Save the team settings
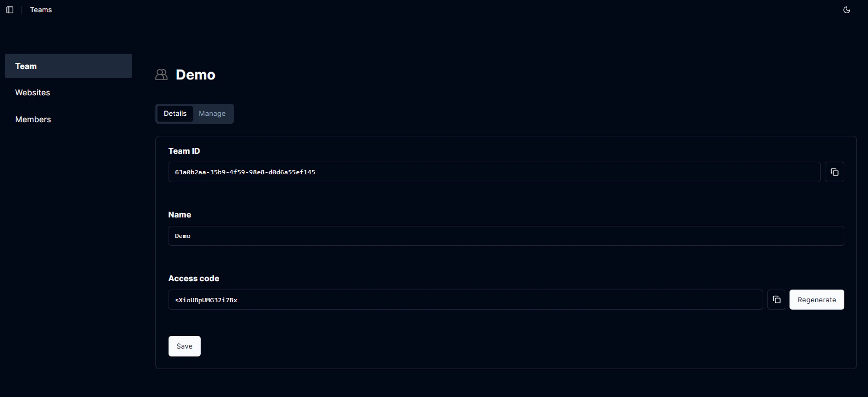The width and height of the screenshot is (868, 397). coord(184,346)
